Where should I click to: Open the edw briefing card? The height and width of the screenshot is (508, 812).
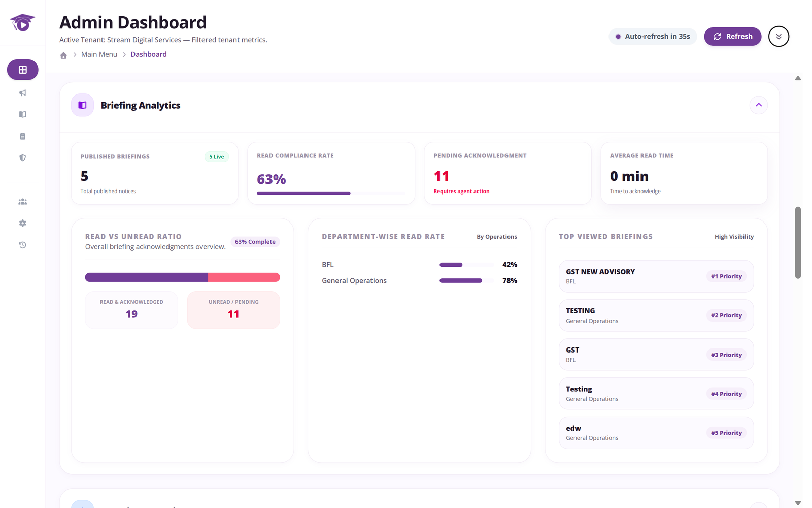[656, 433]
